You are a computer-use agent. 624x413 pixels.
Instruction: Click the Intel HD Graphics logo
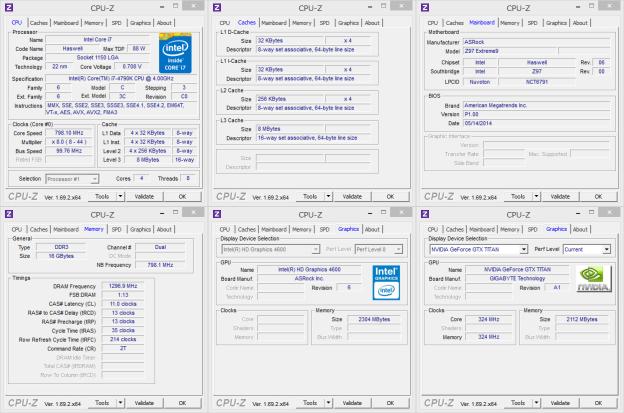[x=386, y=283]
